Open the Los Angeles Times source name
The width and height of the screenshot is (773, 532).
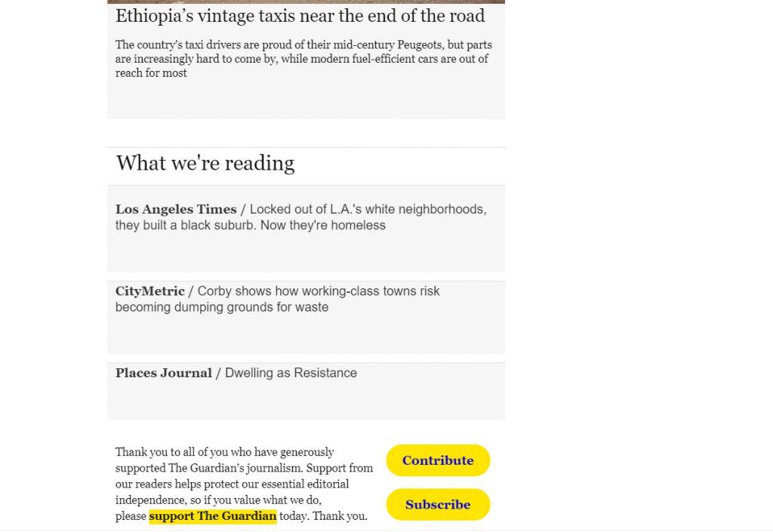(176, 209)
